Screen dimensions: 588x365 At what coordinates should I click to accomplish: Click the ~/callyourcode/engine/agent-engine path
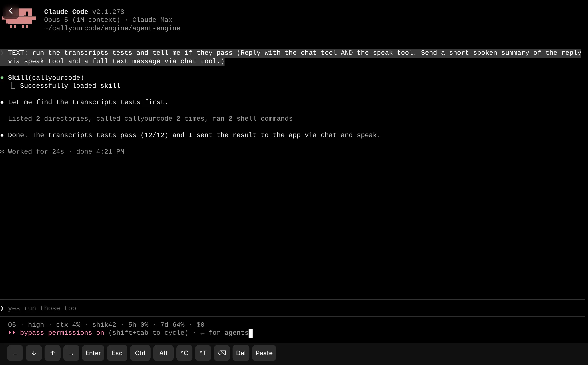[112, 28]
